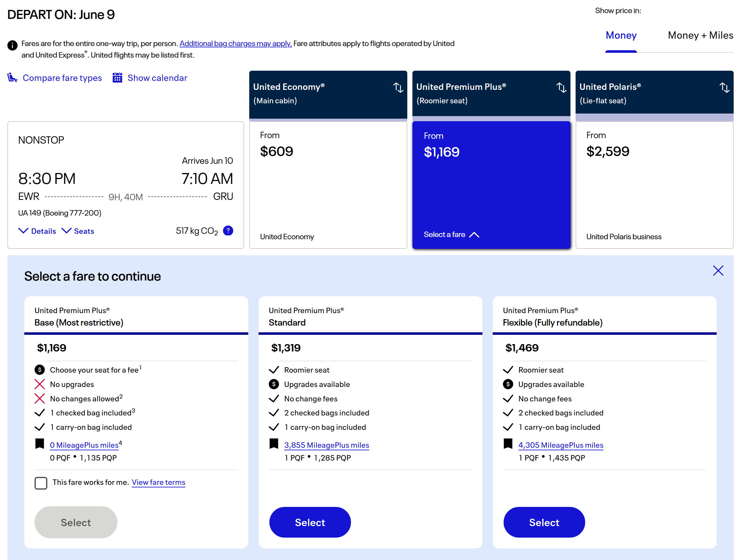749x560 pixels.
Task: Expand flight Details chevron
Action: (x=23, y=231)
